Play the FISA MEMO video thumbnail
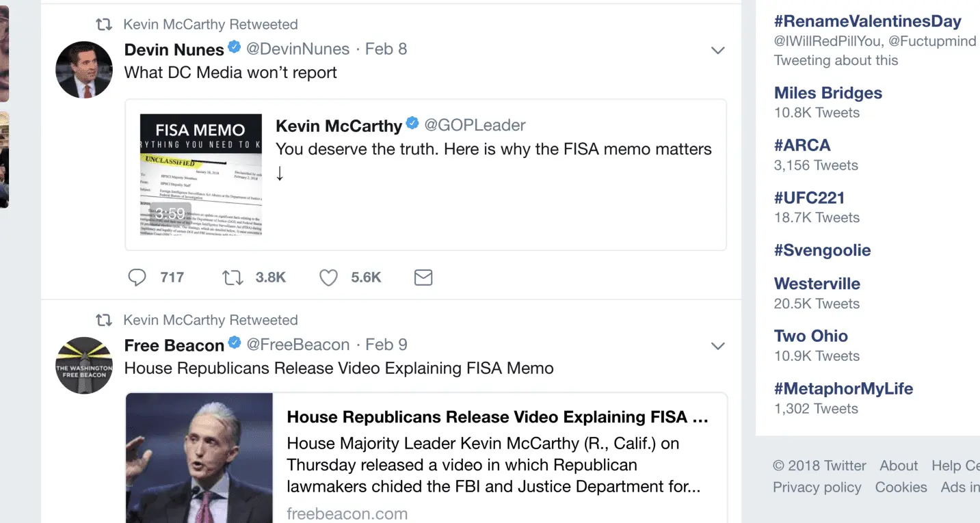 (201, 175)
